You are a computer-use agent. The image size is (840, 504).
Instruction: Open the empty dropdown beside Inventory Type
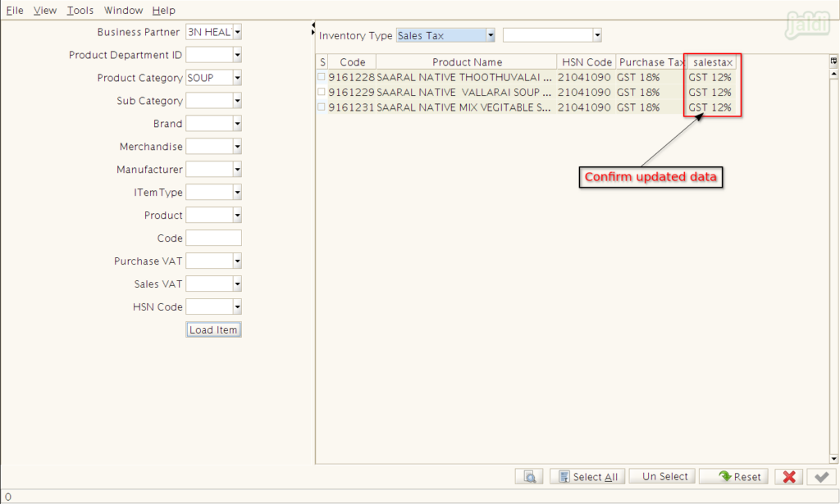(597, 35)
